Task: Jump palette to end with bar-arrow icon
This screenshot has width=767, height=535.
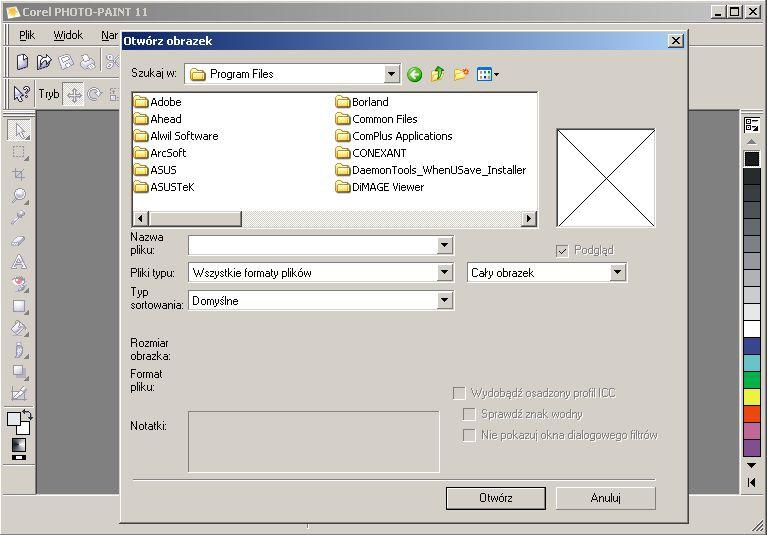Action: (x=751, y=483)
